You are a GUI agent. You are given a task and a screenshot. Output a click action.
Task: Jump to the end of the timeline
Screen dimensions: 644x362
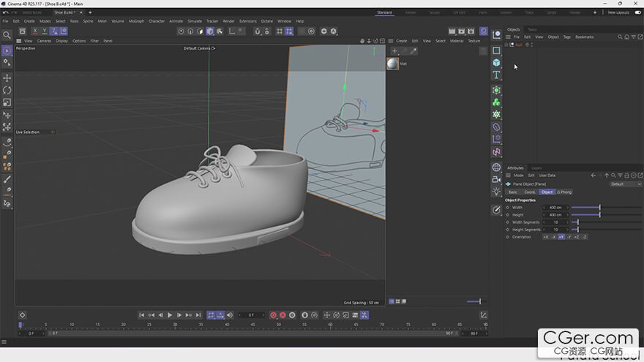[198, 315]
